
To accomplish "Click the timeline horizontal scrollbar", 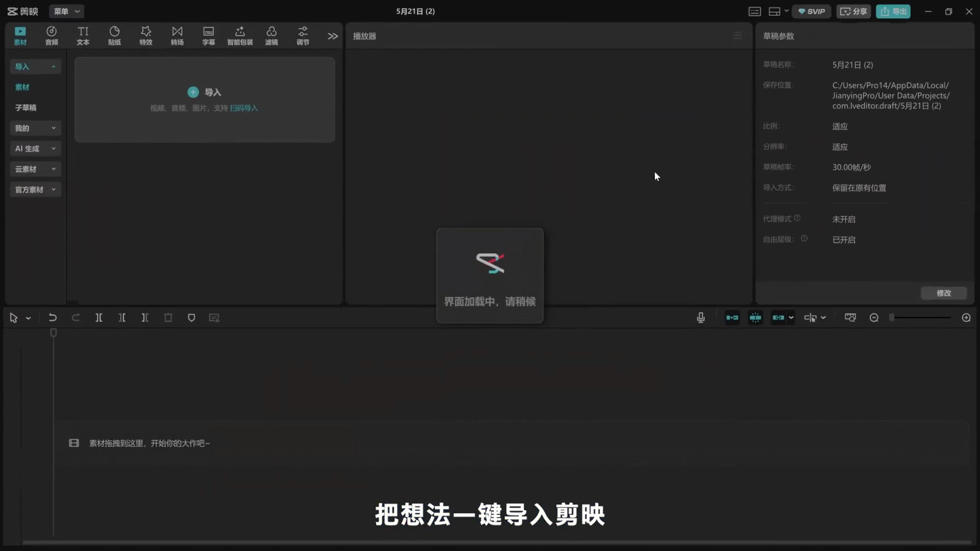I will point(497,542).
